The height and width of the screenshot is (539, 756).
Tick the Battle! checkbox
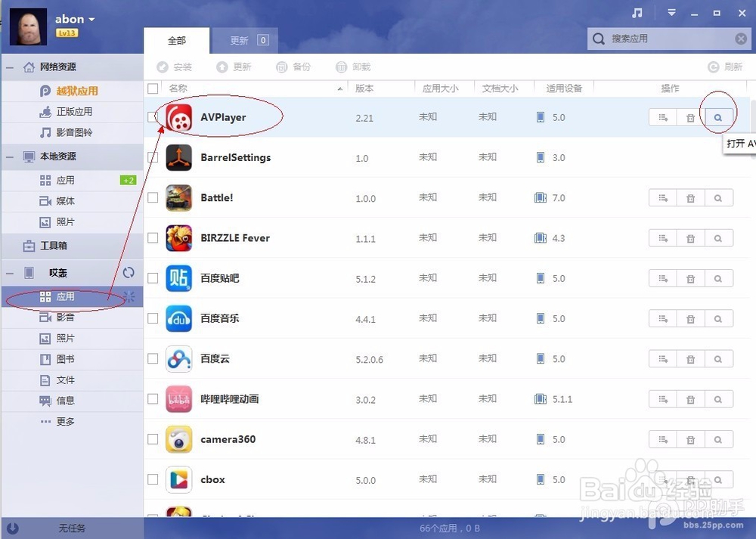pos(153,197)
